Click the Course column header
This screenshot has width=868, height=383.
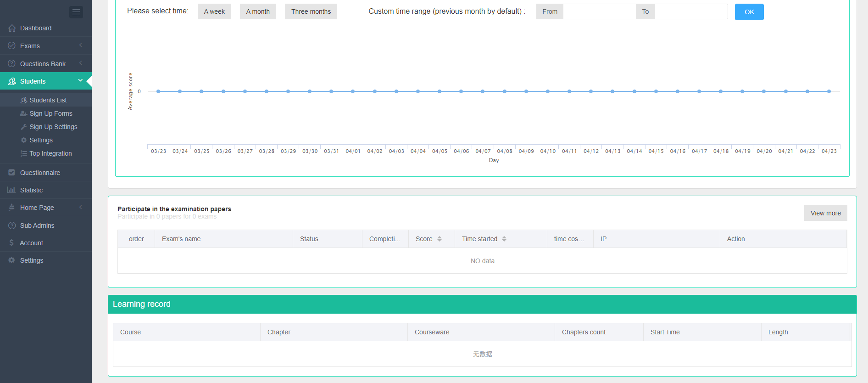coord(187,332)
